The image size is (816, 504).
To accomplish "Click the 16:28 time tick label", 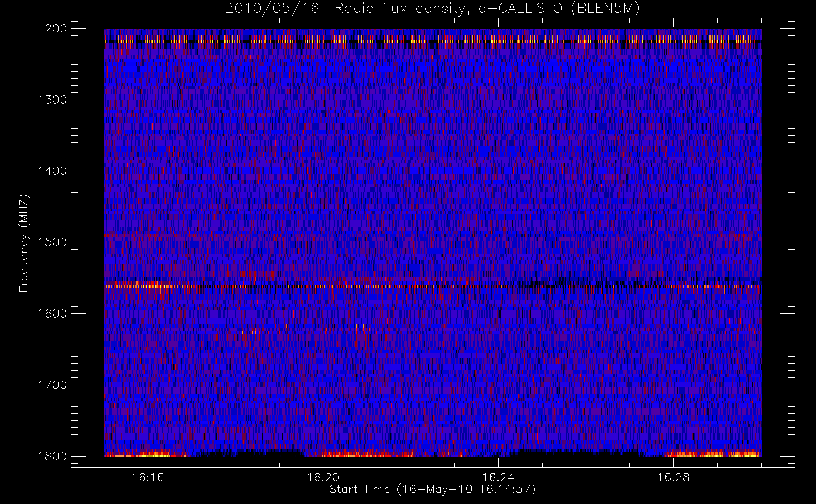I will (x=673, y=477).
